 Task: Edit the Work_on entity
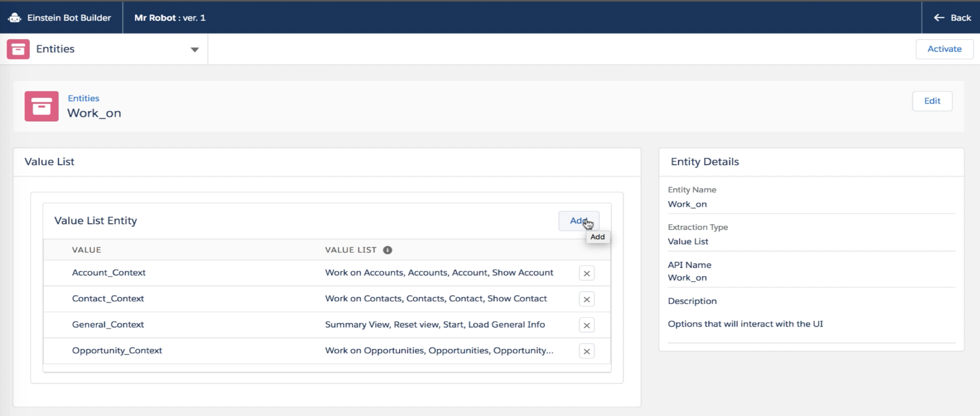(x=932, y=101)
